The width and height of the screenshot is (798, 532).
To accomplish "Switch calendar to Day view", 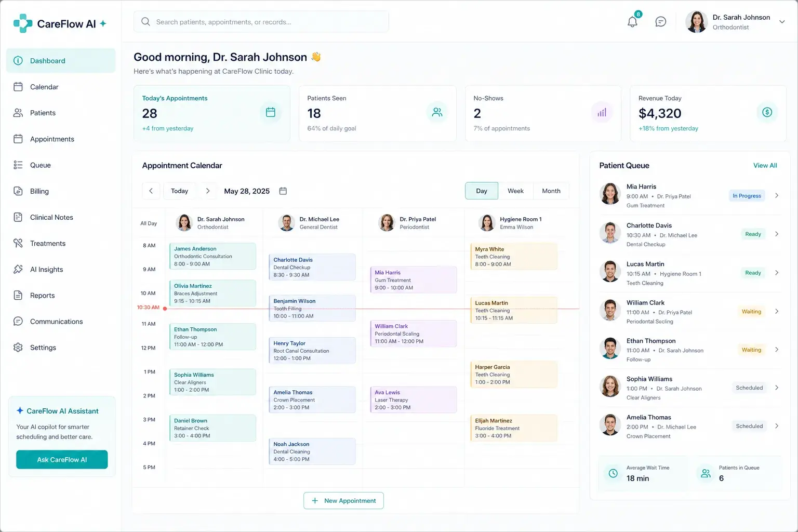I will (x=482, y=191).
